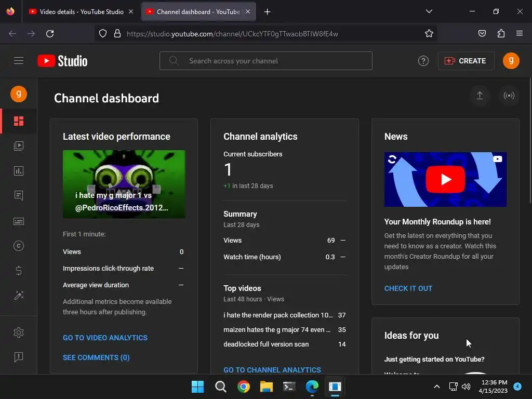
Task: Open a new browser tab
Action: tap(268, 12)
